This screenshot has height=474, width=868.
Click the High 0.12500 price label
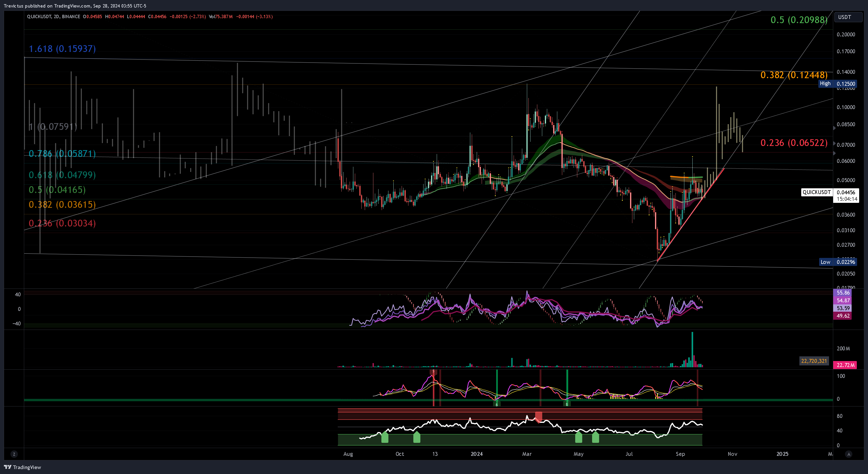point(837,84)
